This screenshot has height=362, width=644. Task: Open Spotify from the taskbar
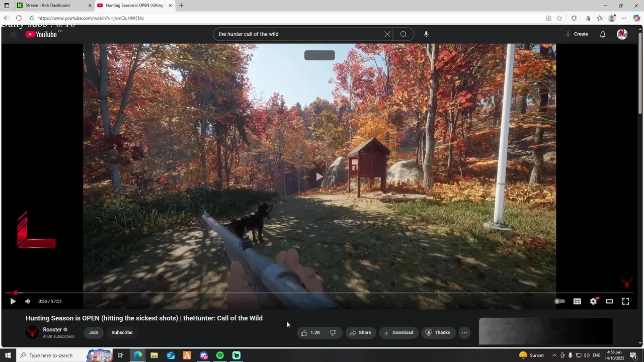tap(220, 355)
